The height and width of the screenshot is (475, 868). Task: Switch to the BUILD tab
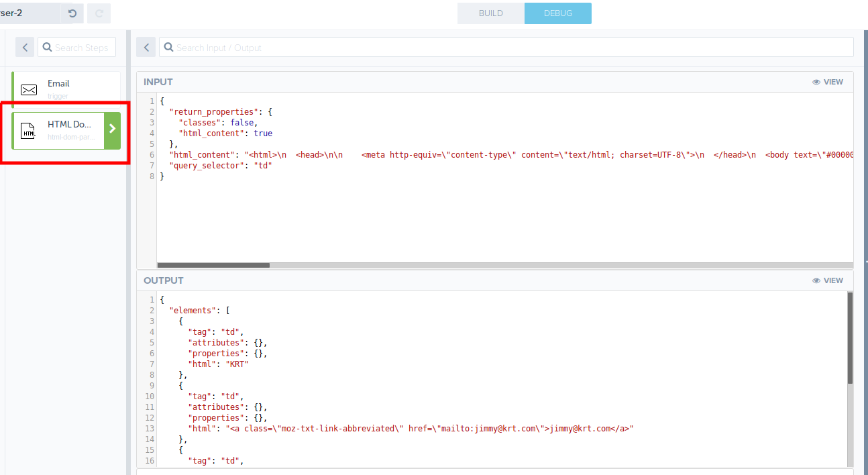coord(490,13)
